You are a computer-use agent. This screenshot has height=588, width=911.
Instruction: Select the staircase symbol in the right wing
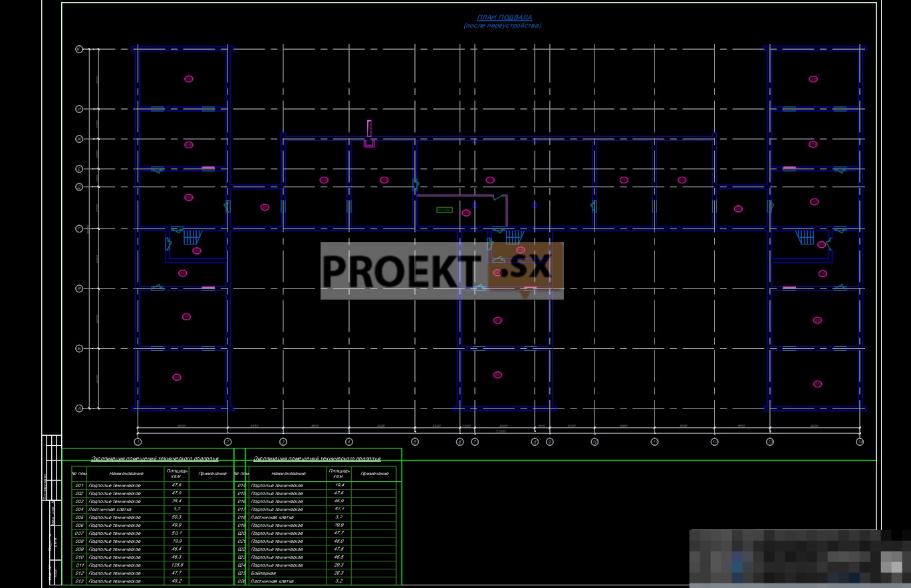tap(805, 237)
